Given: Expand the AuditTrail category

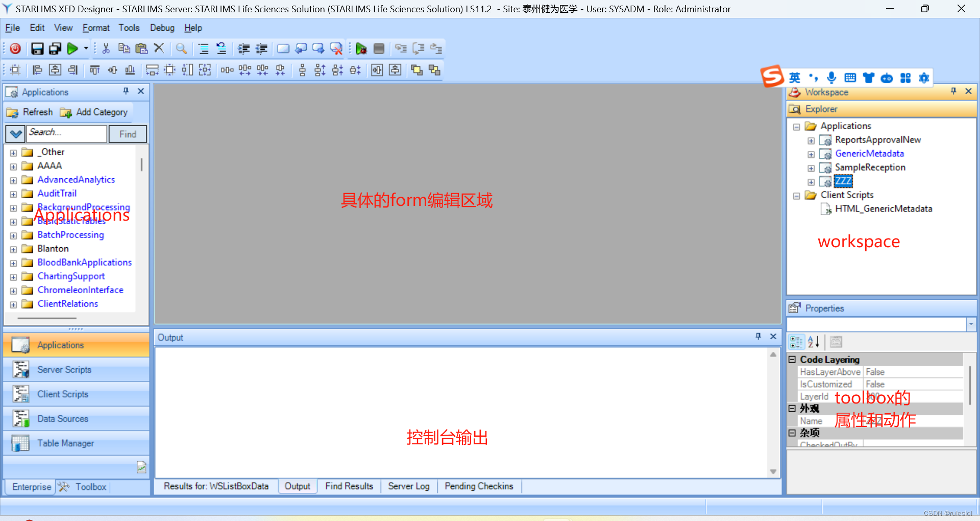Looking at the screenshot, I should coord(13,194).
